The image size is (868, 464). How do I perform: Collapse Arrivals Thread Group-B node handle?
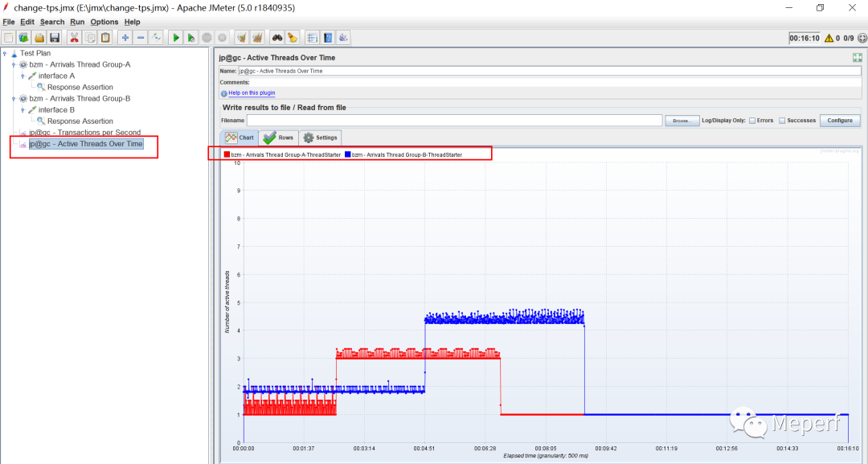(14, 99)
